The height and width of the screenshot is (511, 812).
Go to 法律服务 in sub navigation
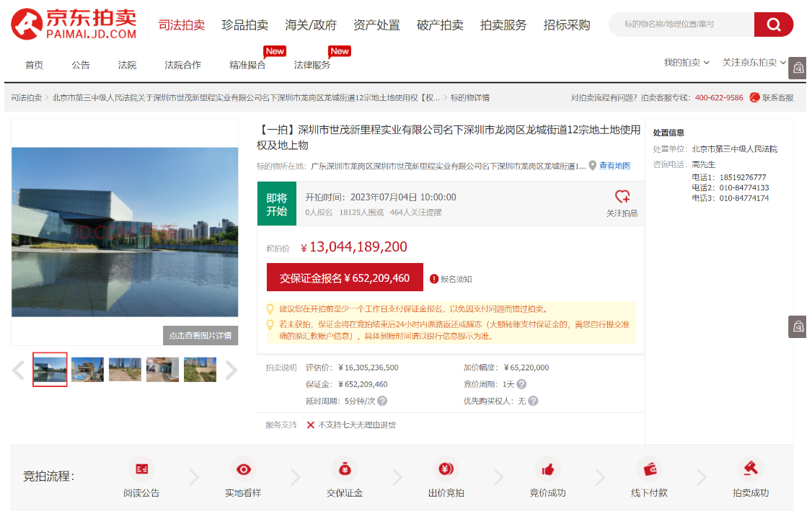point(312,66)
